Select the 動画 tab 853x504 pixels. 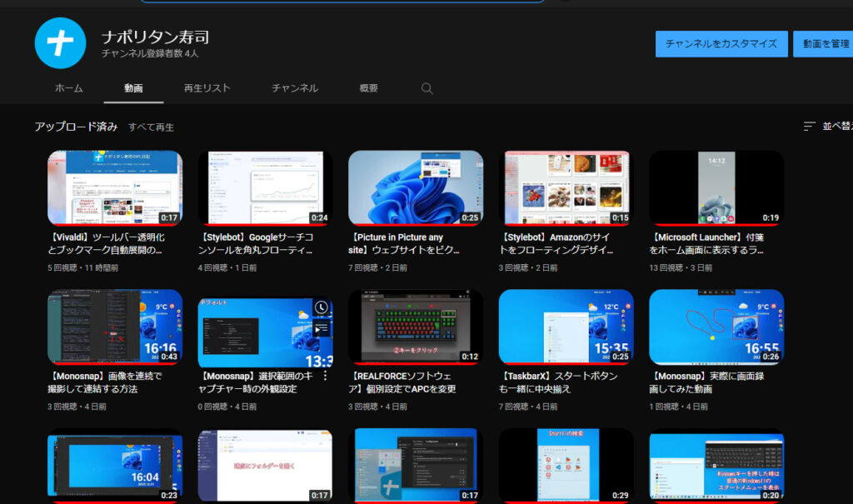tap(133, 88)
